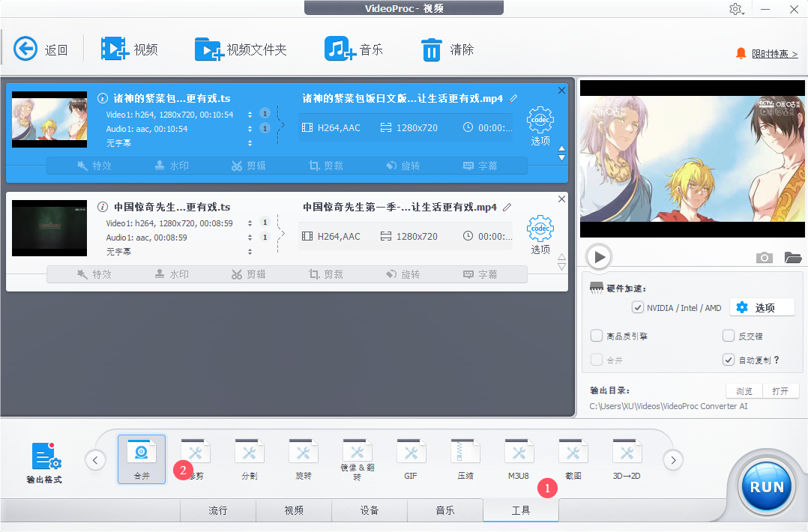Disable the 自动复制 checkbox
The image size is (808, 532).
pos(729,360)
